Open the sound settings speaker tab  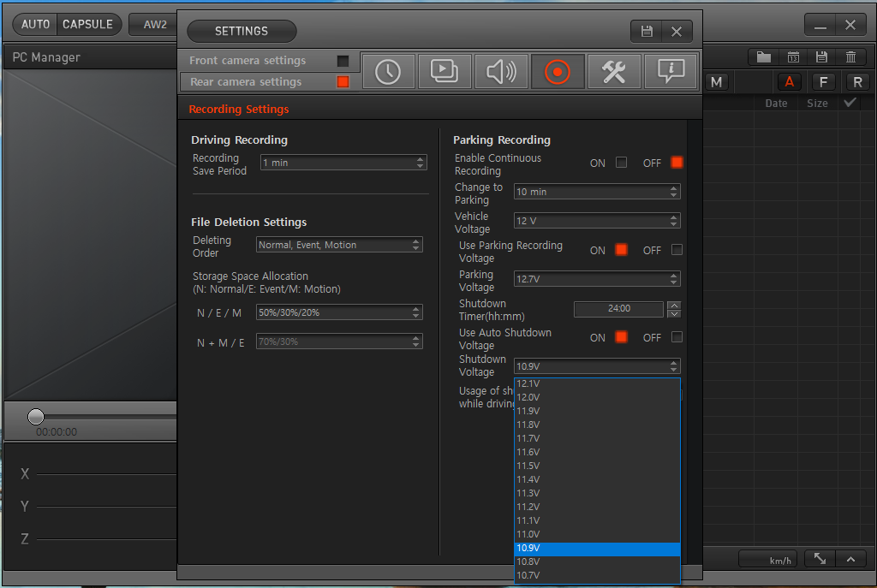coord(500,72)
